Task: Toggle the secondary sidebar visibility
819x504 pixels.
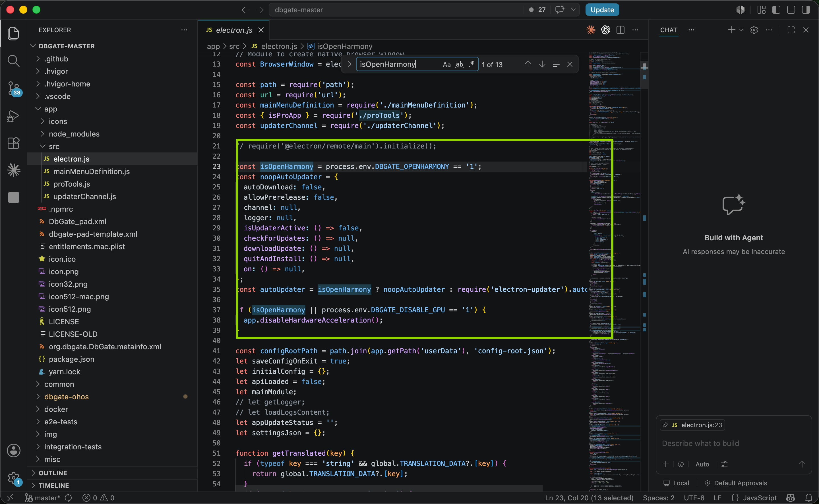Action: coord(806,10)
